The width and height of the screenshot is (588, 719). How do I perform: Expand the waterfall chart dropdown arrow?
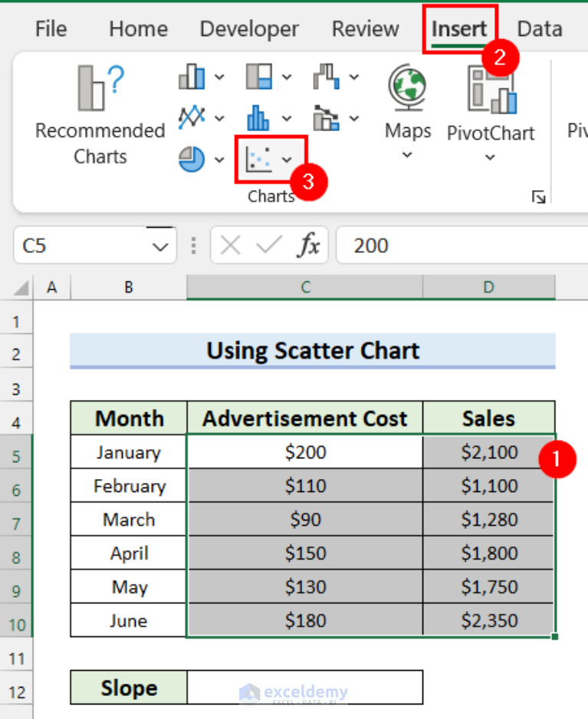click(354, 77)
